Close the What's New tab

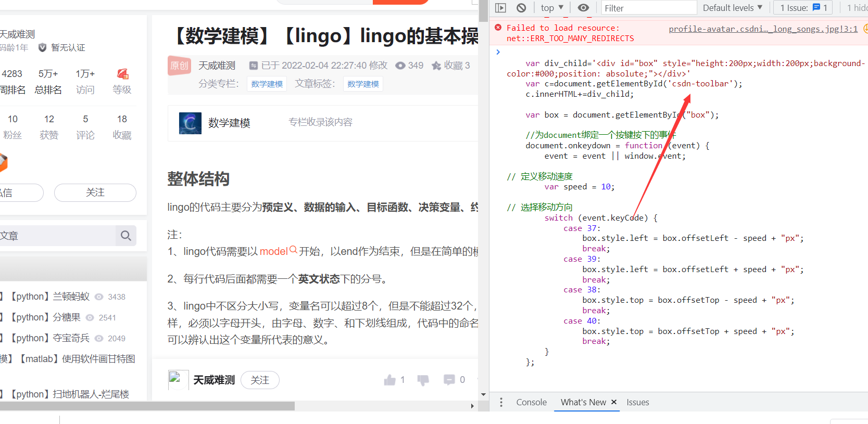coord(614,402)
